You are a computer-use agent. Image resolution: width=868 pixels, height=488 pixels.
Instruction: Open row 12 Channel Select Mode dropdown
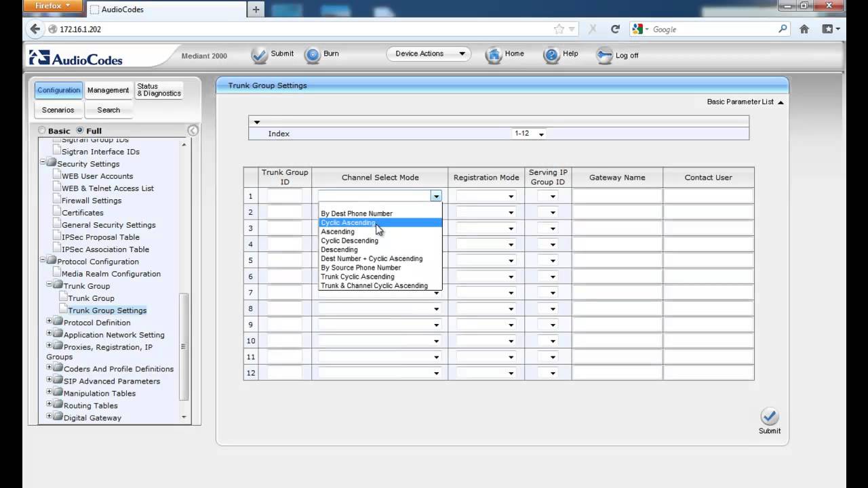380,373
